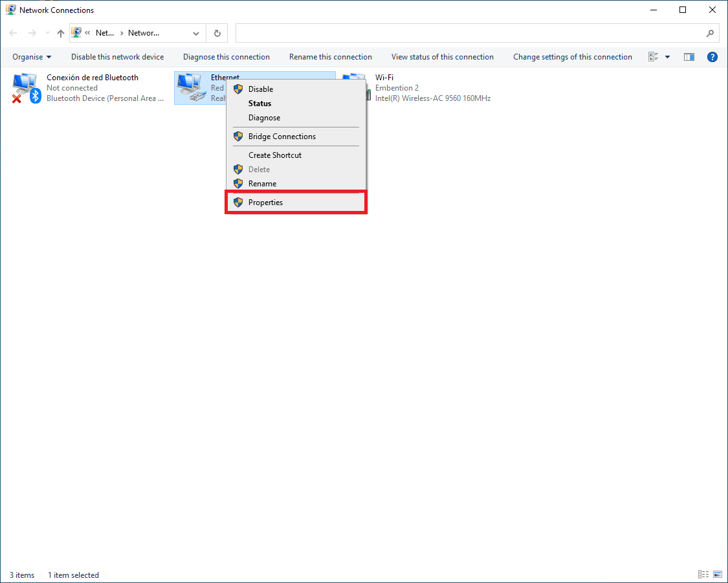Show the preview pane icon
This screenshot has width=728, height=583.
point(689,57)
